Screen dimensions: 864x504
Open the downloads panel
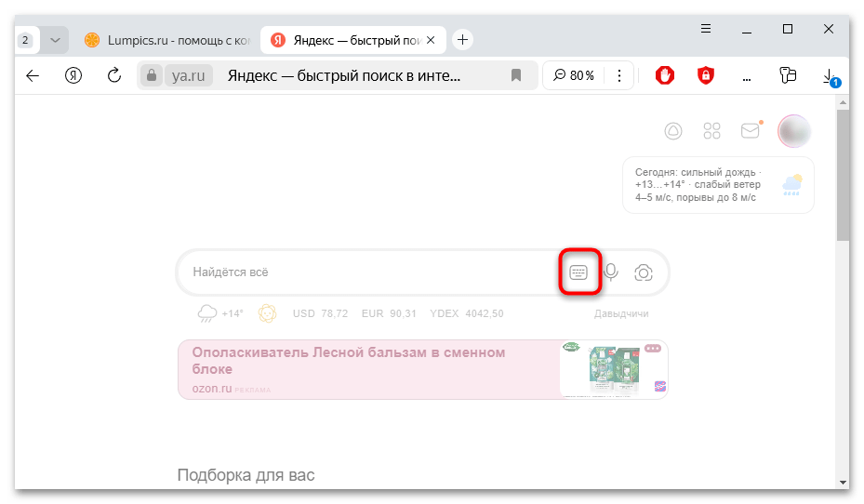[x=830, y=76]
